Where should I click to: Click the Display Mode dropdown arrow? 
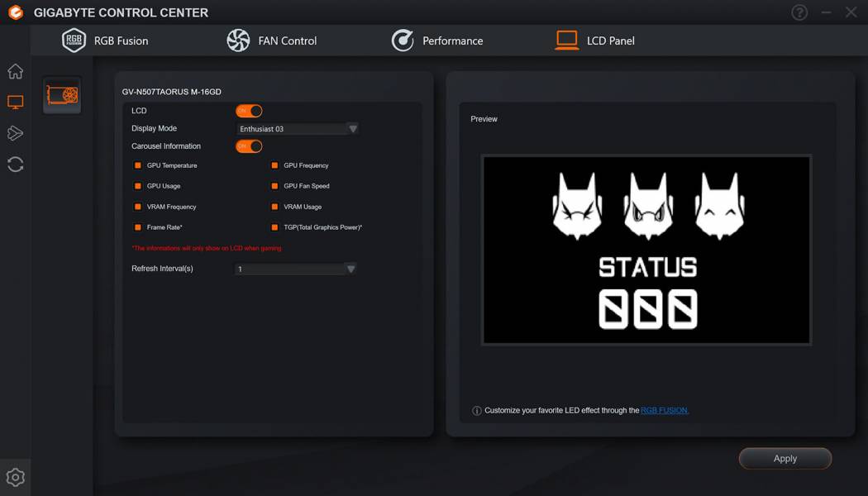pos(353,128)
